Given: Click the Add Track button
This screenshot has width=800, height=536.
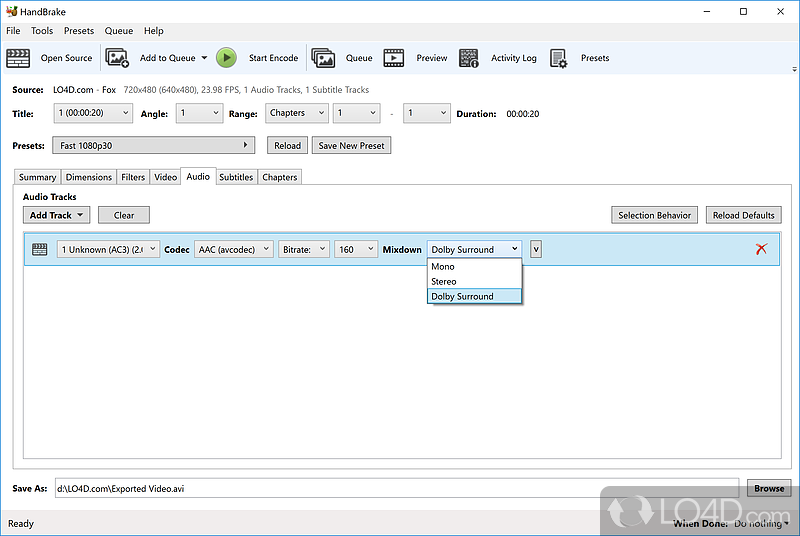Looking at the screenshot, I should (56, 215).
